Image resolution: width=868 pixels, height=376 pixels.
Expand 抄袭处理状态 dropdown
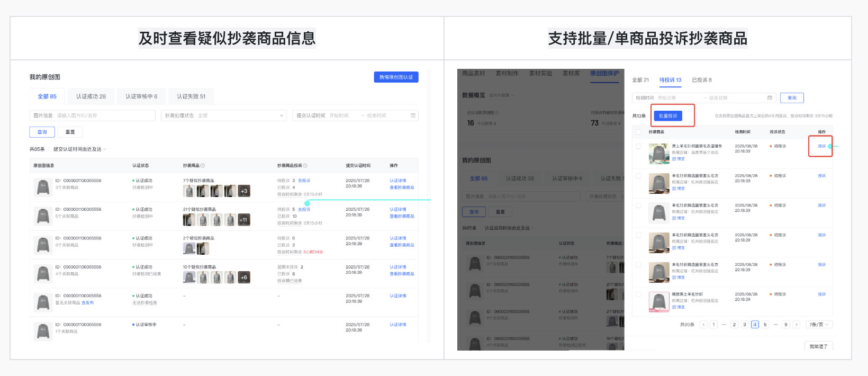224,115
